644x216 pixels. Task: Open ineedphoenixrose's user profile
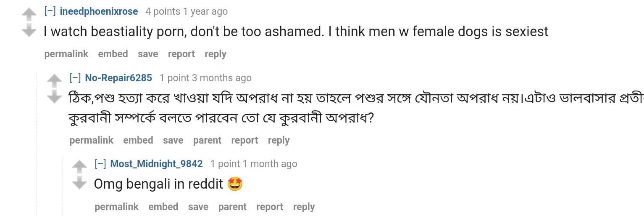pos(99,11)
